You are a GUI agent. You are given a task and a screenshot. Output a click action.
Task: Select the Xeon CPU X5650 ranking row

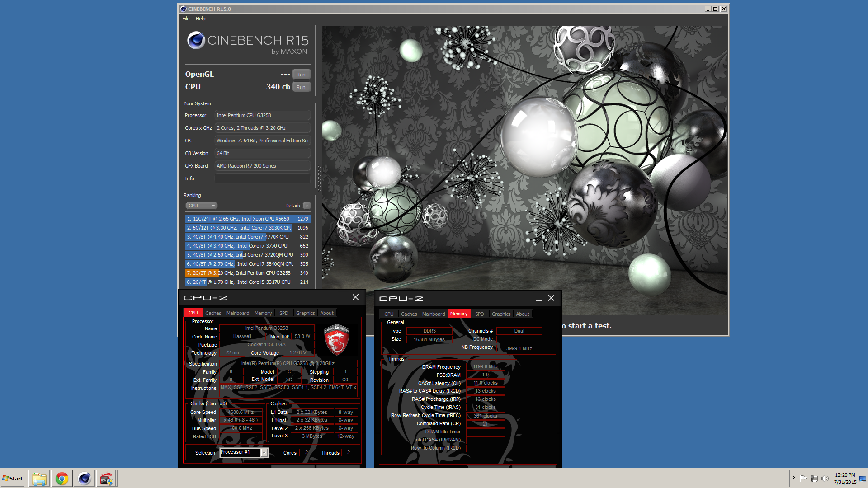pyautogui.click(x=247, y=219)
